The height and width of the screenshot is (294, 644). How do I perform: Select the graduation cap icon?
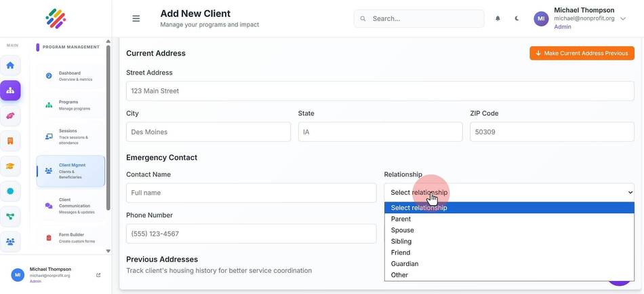[10, 166]
